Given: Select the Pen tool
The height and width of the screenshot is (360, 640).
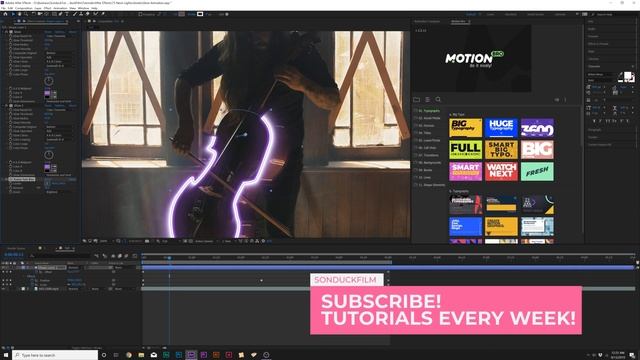Looking at the screenshot, I should 60,14.
